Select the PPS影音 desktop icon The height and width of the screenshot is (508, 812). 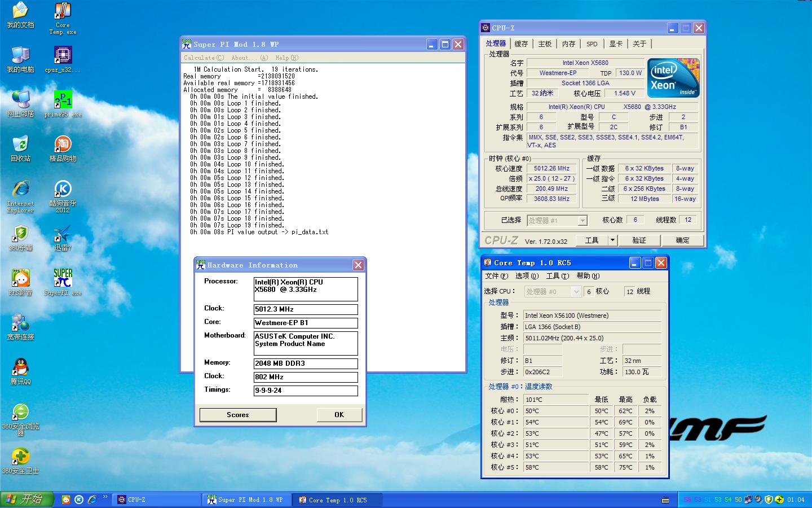pyautogui.click(x=20, y=283)
